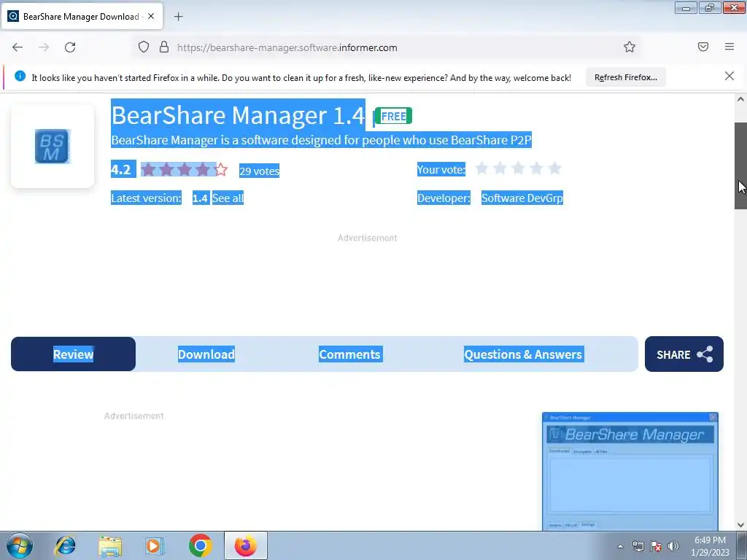Open Windows Explorer from the taskbar
Viewport: 747px width, 560px height.
(x=110, y=545)
